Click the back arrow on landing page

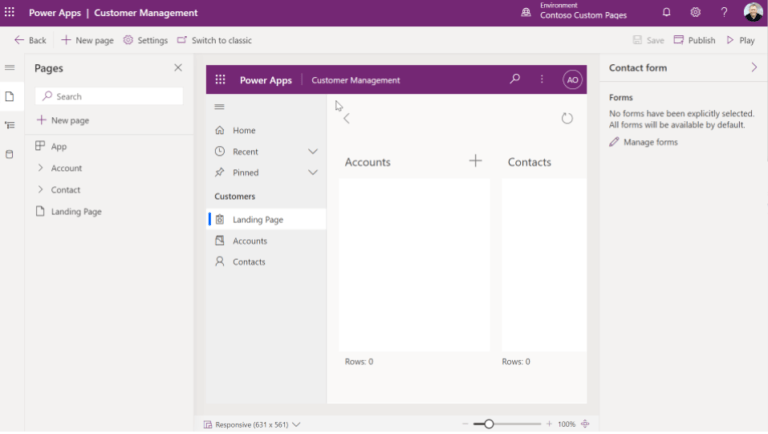347,118
